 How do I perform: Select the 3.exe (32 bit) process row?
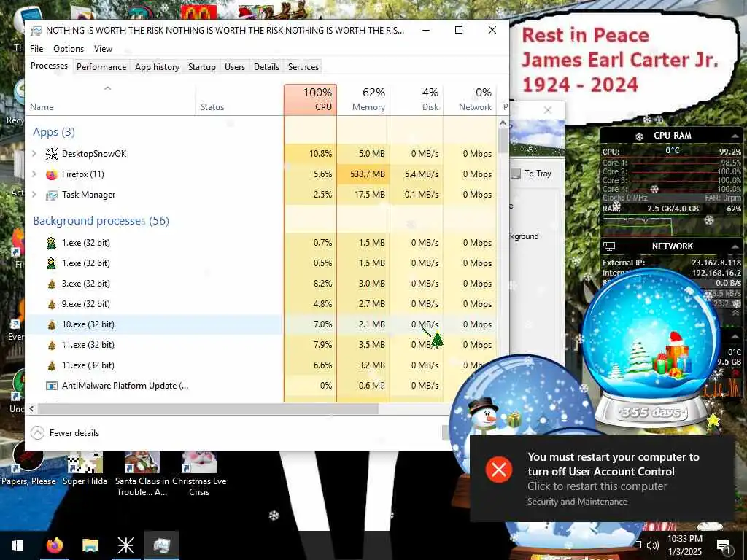click(x=260, y=284)
